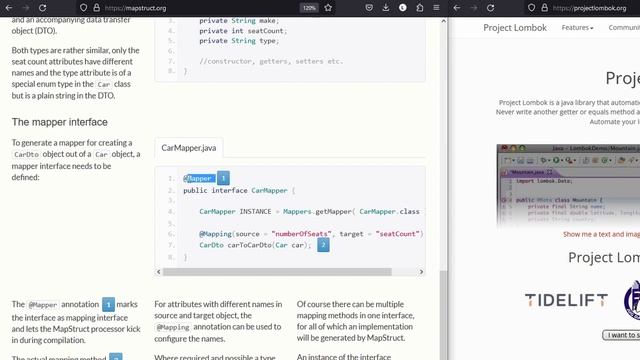Viewport: 640px width, 360px height.
Task: Click 'The mapper interface' heading
Action: [x=60, y=122]
